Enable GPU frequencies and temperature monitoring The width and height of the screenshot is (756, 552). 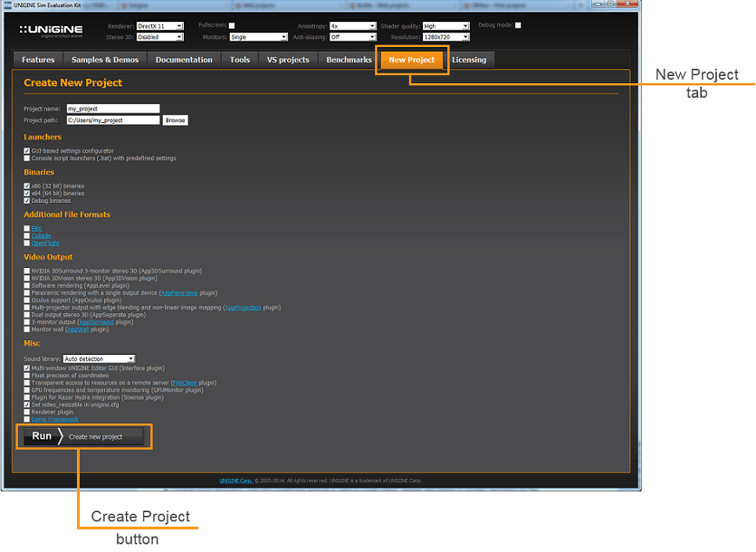coord(27,390)
